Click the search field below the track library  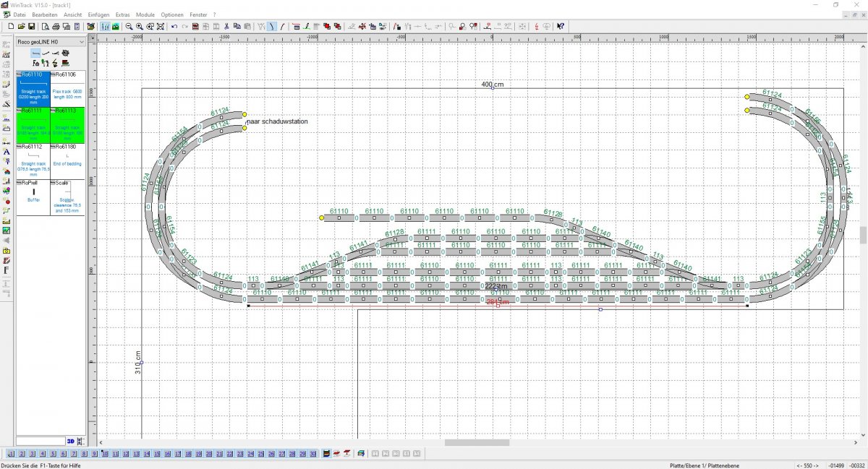(41, 441)
